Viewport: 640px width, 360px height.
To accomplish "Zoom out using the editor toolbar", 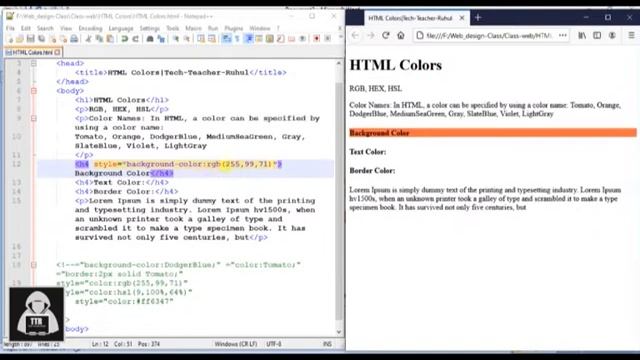I will [186, 39].
